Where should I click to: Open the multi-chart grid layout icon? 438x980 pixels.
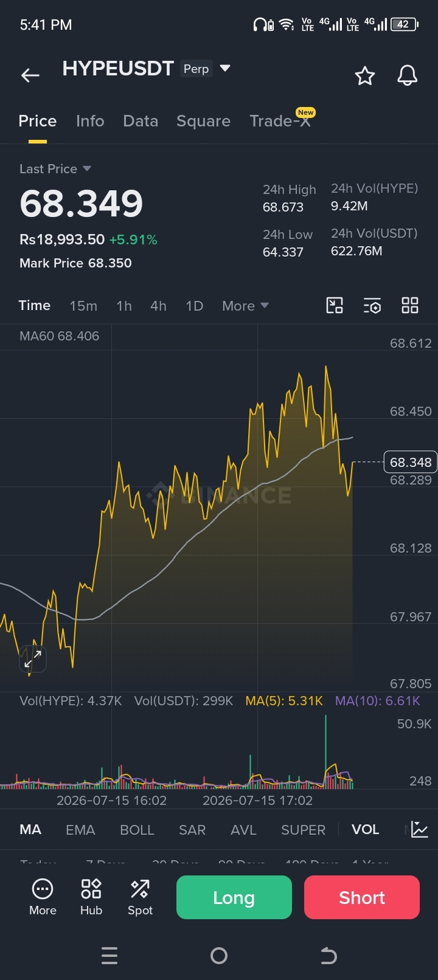(410, 305)
